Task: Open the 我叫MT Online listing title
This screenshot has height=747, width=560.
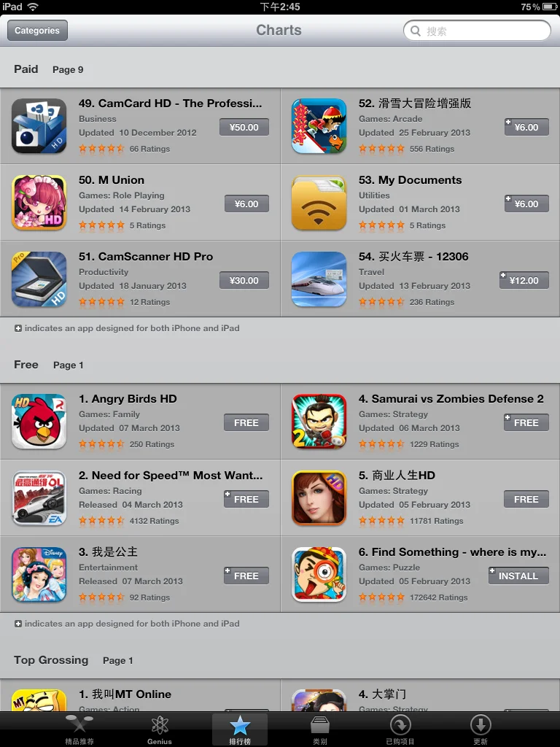Action: [125, 694]
